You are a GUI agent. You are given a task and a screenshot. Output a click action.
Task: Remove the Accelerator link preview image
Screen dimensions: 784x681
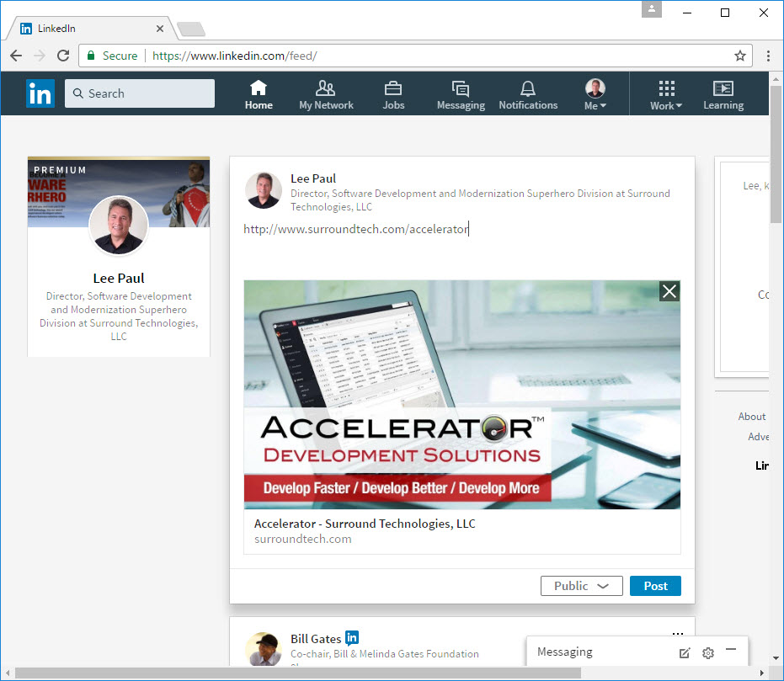tap(669, 291)
